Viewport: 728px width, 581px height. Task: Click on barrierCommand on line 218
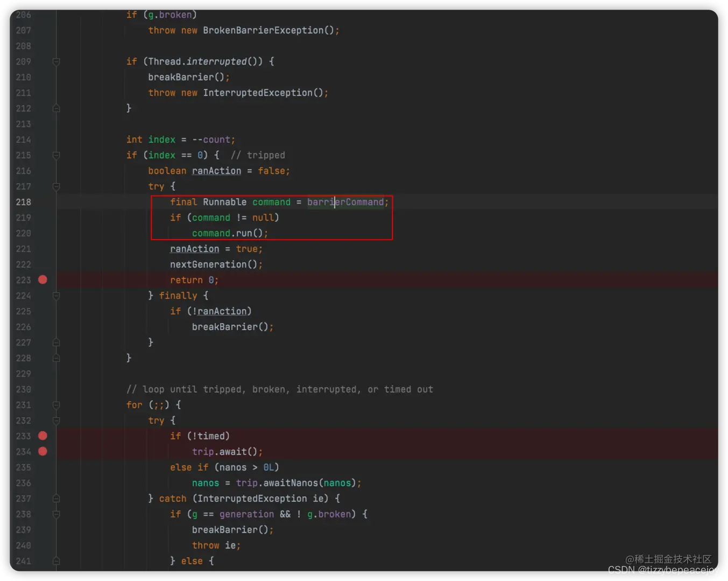pyautogui.click(x=345, y=202)
